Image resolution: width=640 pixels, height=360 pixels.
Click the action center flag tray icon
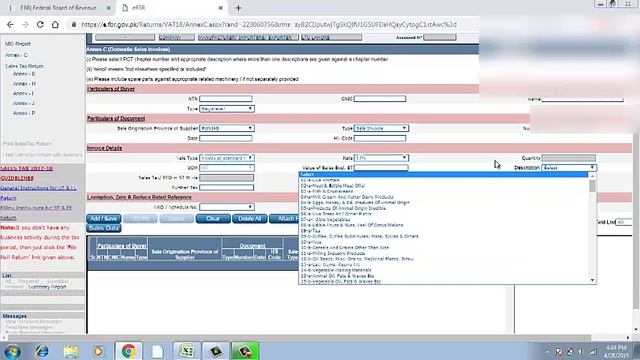click(559, 351)
